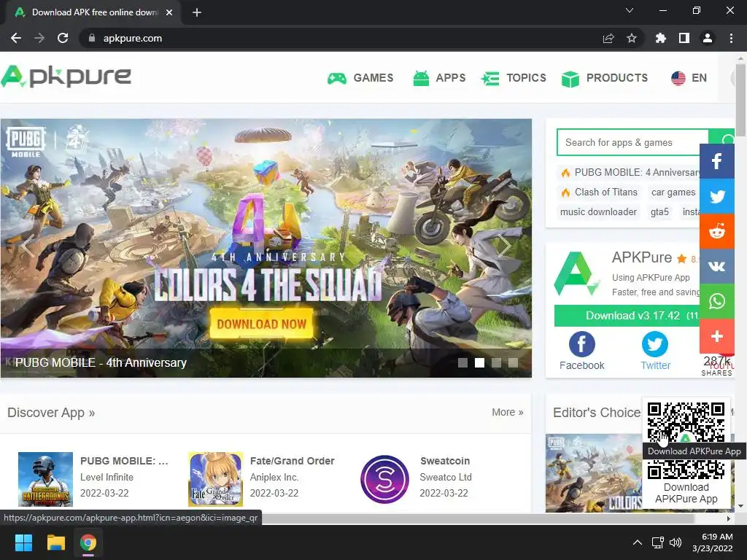
Task: Expand the tab search chevron
Action: 630,10
